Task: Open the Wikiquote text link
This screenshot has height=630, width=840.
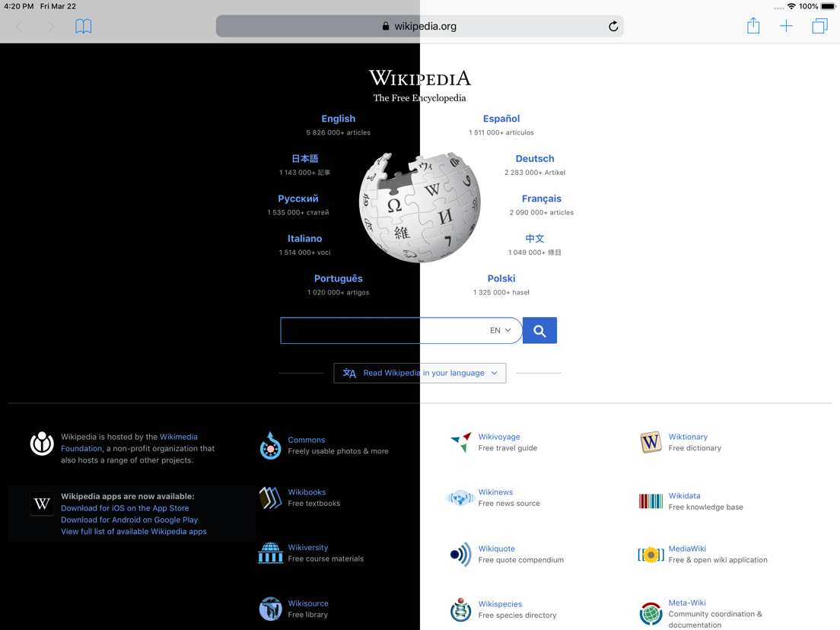Action: pyautogui.click(x=497, y=549)
